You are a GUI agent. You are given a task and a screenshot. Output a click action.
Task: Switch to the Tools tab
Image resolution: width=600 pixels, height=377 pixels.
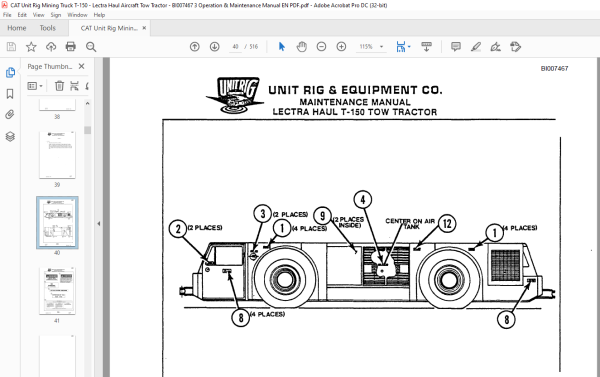pos(47,28)
